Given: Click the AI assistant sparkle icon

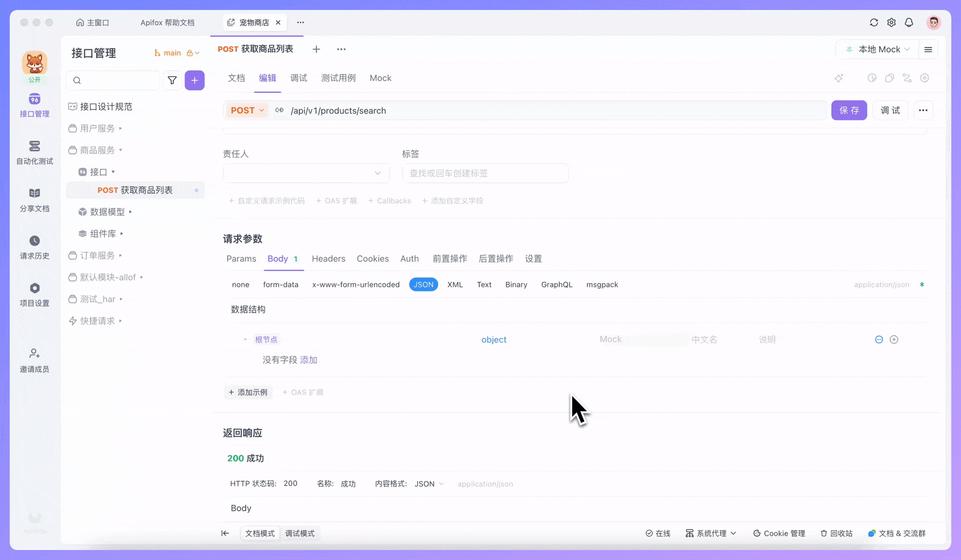Looking at the screenshot, I should (x=839, y=78).
